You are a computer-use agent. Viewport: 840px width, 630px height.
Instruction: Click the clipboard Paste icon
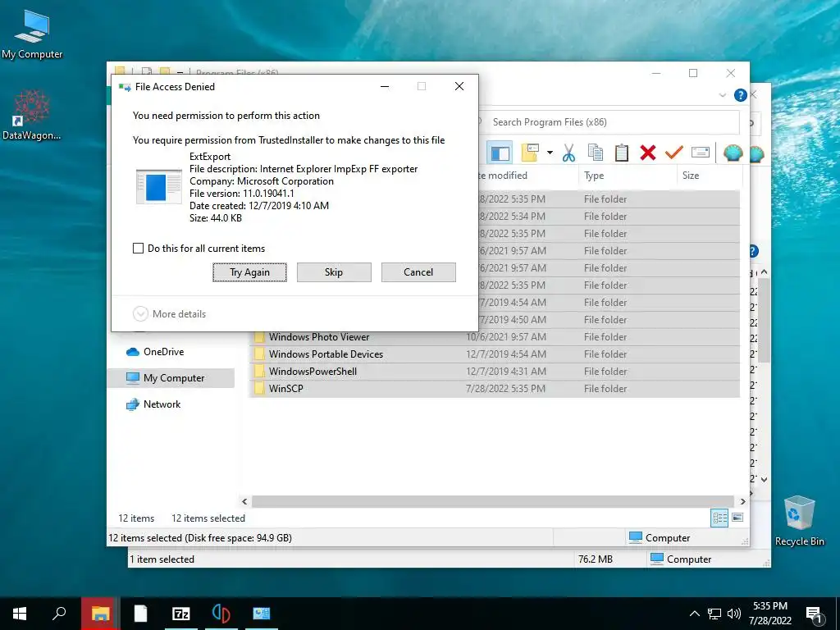[x=622, y=153]
